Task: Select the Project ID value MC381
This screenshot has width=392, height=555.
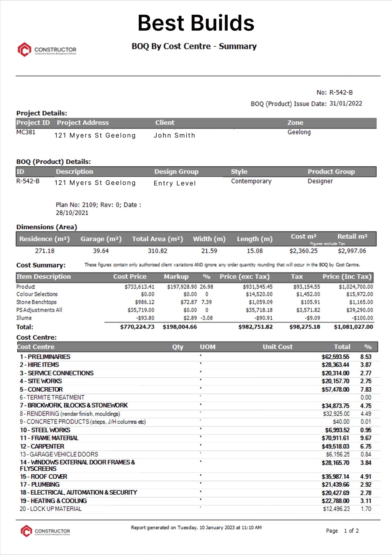Action: click(26, 132)
